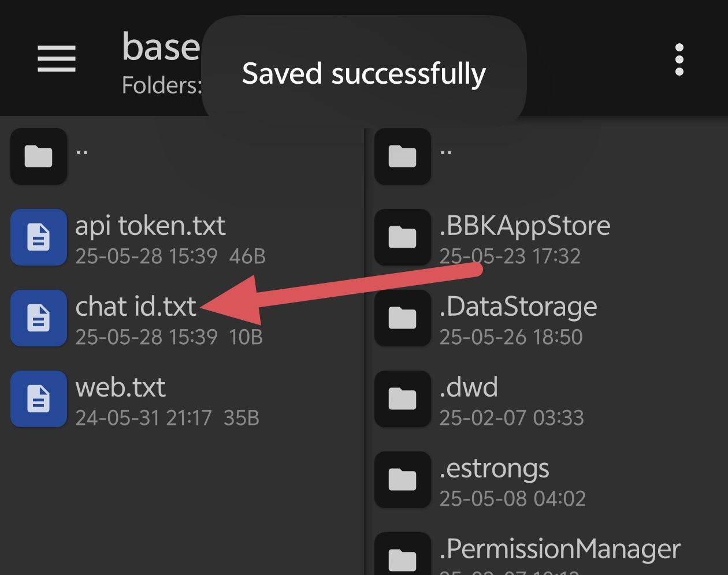728x575 pixels.
Task: Open the three-dot overflow menu
Action: (679, 59)
